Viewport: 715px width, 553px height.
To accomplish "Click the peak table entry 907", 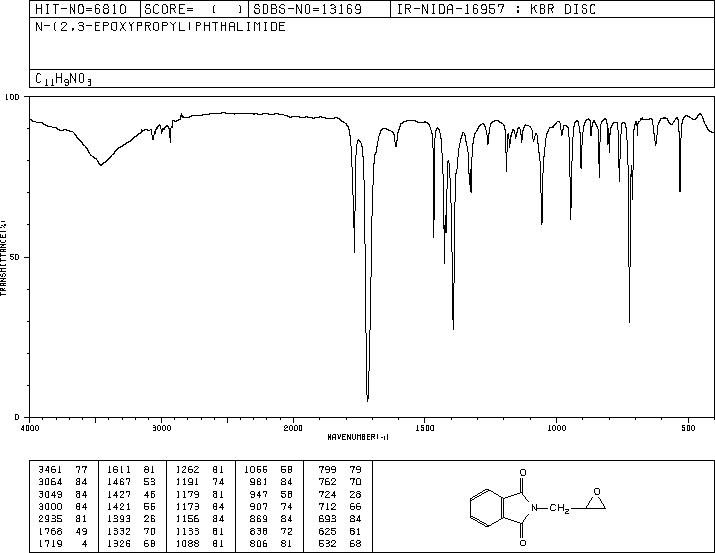I will (259, 506).
